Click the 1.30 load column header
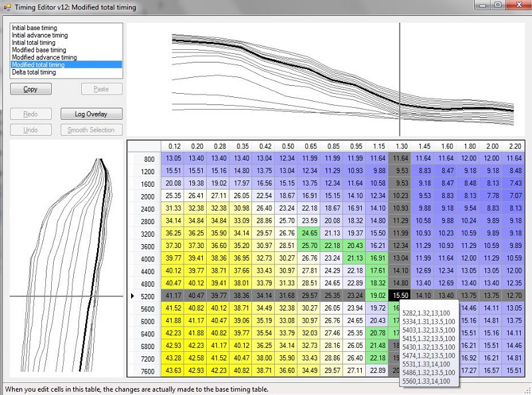This screenshot has width=532, height=395. (x=400, y=146)
